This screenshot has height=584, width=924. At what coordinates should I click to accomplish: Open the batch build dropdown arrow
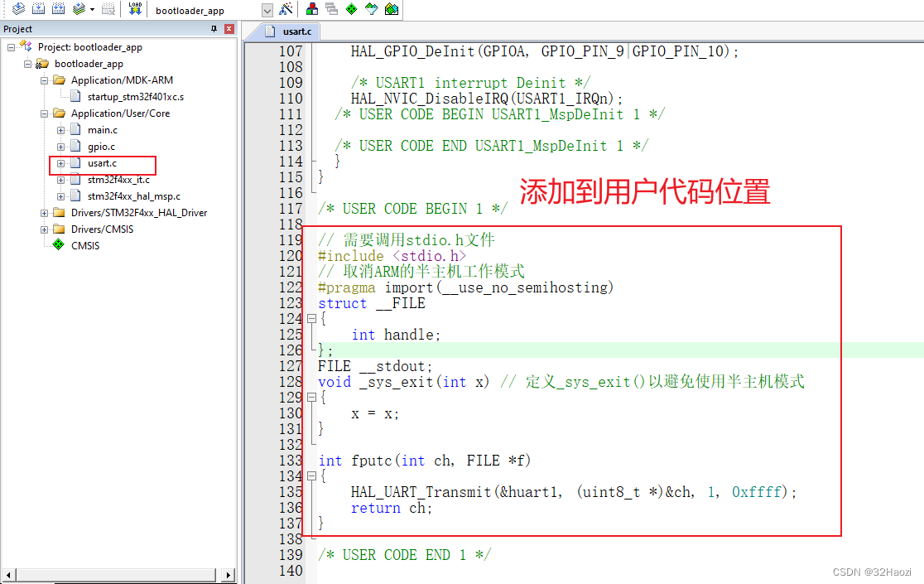pos(92,10)
